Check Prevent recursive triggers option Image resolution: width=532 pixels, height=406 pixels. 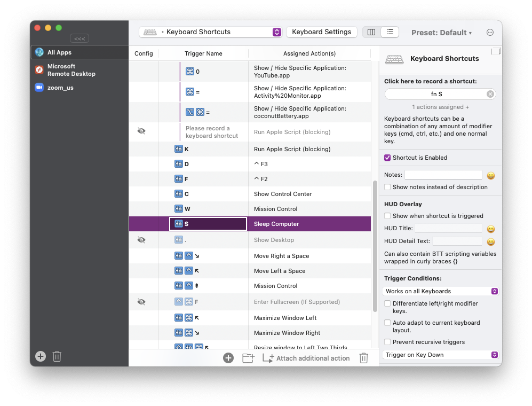click(x=388, y=342)
